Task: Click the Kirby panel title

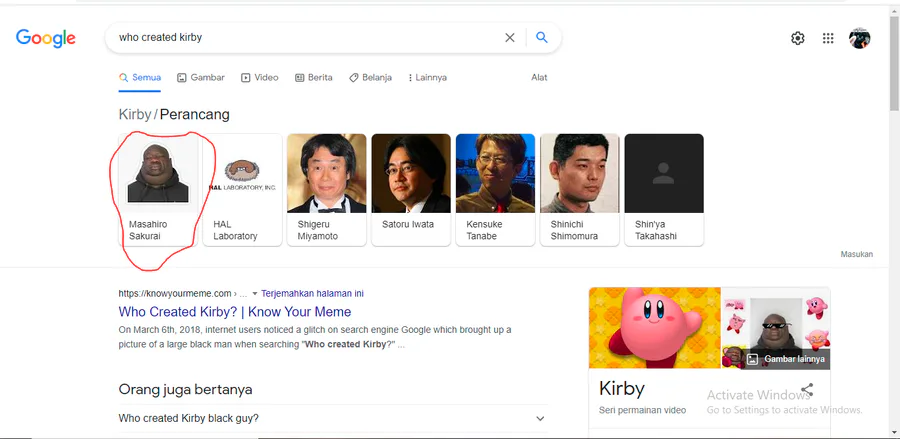Action: [622, 389]
